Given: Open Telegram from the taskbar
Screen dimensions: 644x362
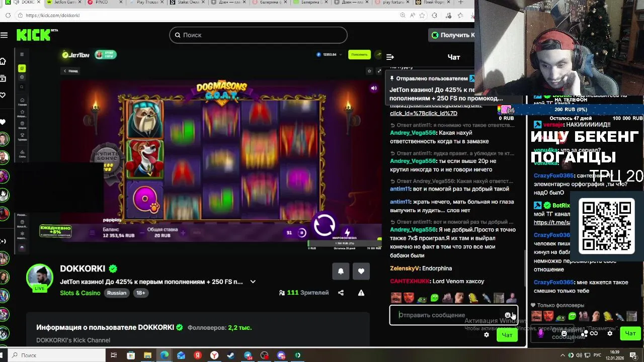Looking at the screenshot, I should [x=248, y=355].
